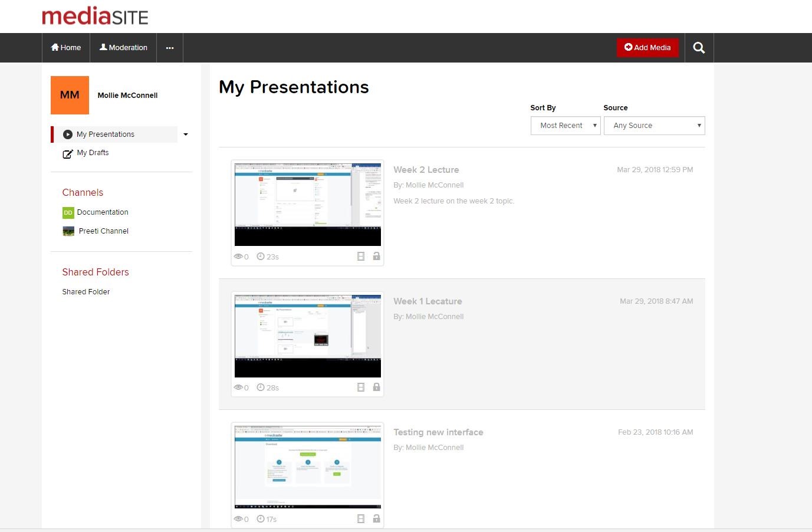The width and height of the screenshot is (812, 532).
Task: Open the Sort By dropdown set to Most Recent
Action: (565, 125)
